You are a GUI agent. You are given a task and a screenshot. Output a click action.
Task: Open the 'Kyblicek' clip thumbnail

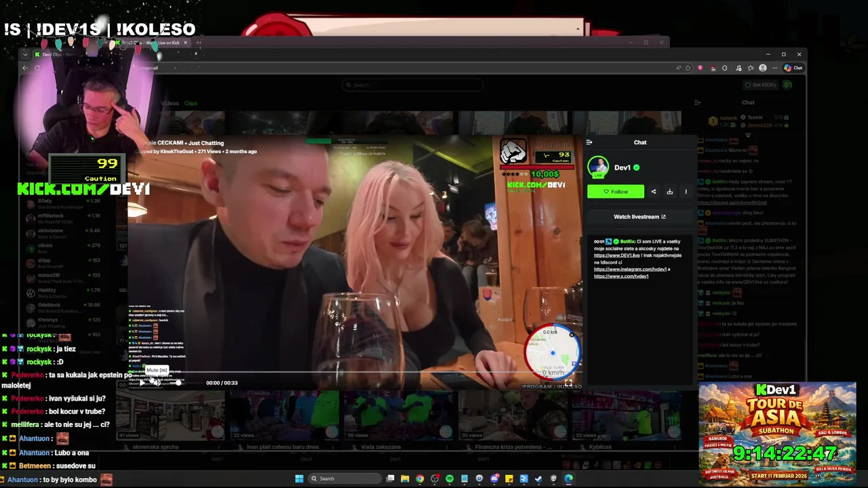tap(625, 415)
